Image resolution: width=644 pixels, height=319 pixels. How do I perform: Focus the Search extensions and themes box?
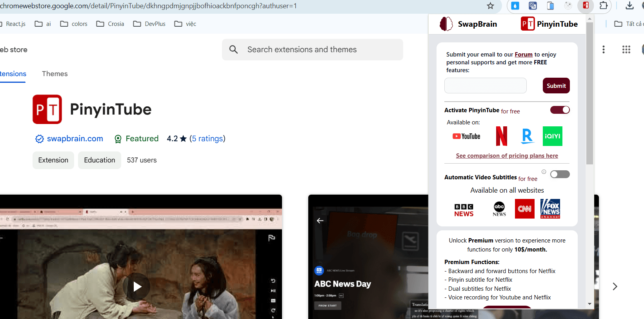click(x=313, y=49)
